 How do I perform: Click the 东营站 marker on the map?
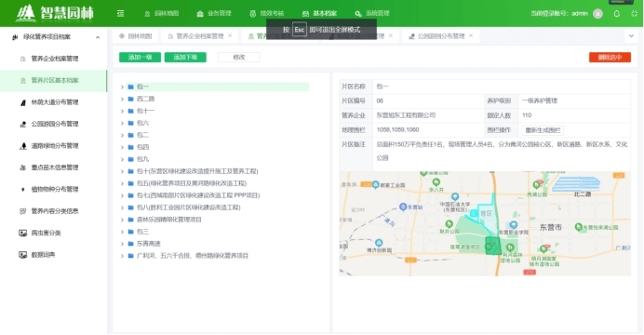[x=403, y=207]
